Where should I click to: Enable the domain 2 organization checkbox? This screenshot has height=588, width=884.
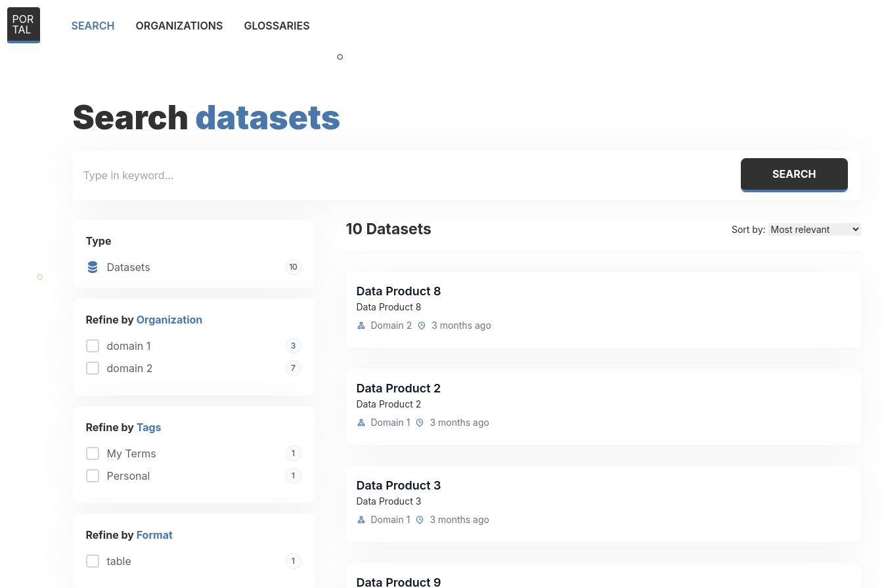click(93, 368)
